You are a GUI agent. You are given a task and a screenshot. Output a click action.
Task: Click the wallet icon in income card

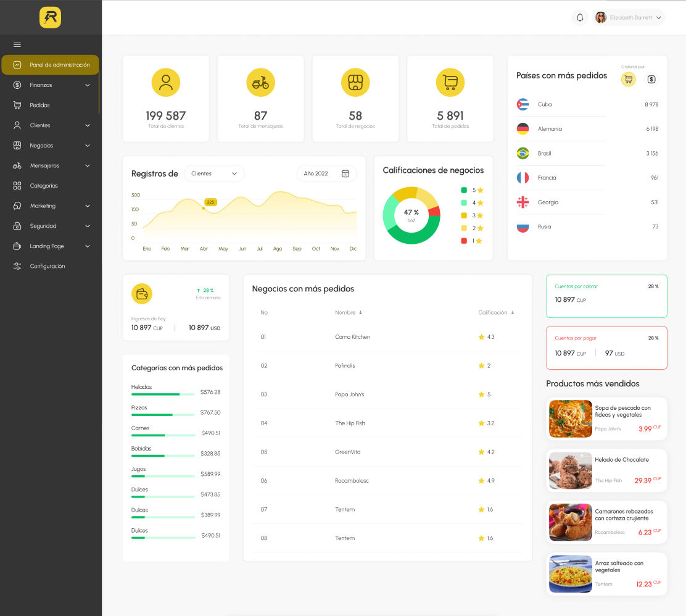tap(142, 294)
